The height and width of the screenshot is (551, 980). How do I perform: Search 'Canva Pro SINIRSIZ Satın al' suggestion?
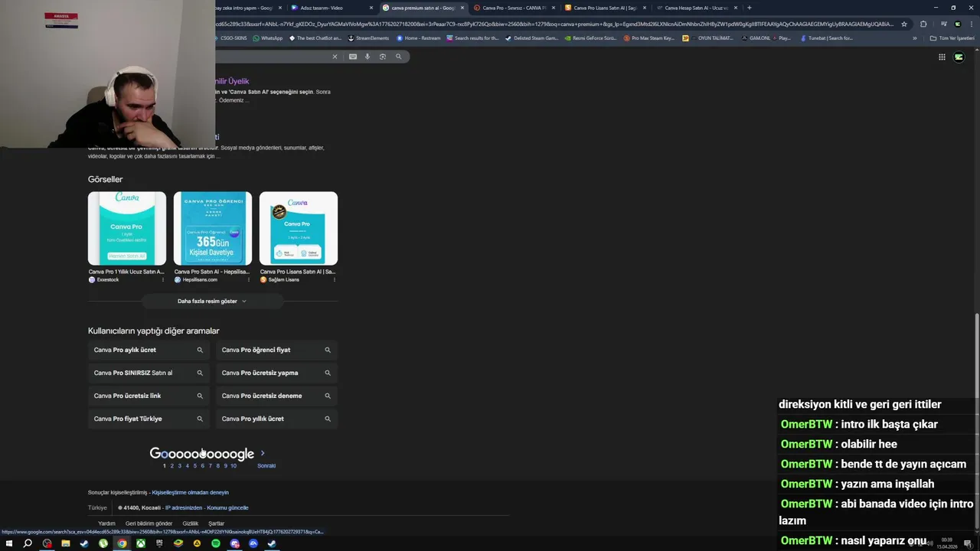pyautogui.click(x=148, y=373)
